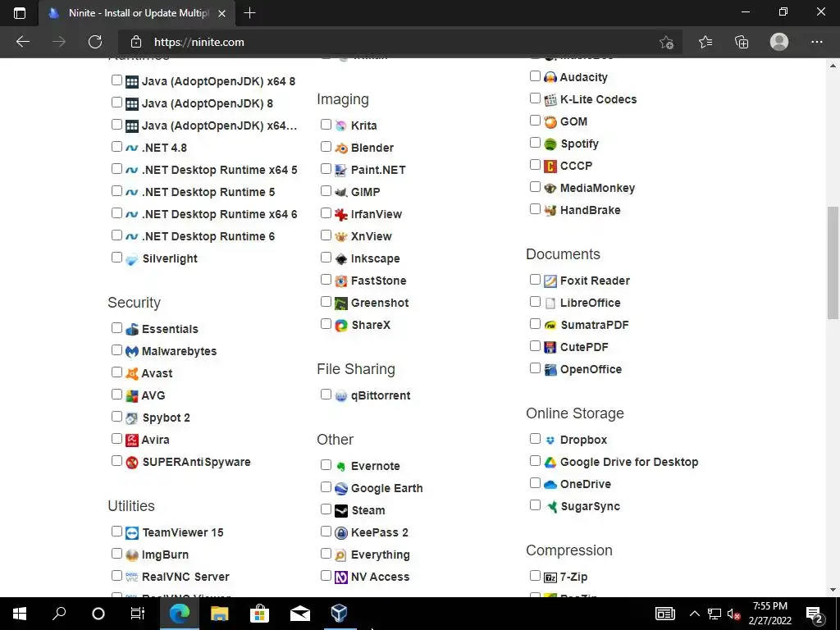This screenshot has height=630, width=840.
Task: Click the CCCP icon
Action: [x=550, y=166]
